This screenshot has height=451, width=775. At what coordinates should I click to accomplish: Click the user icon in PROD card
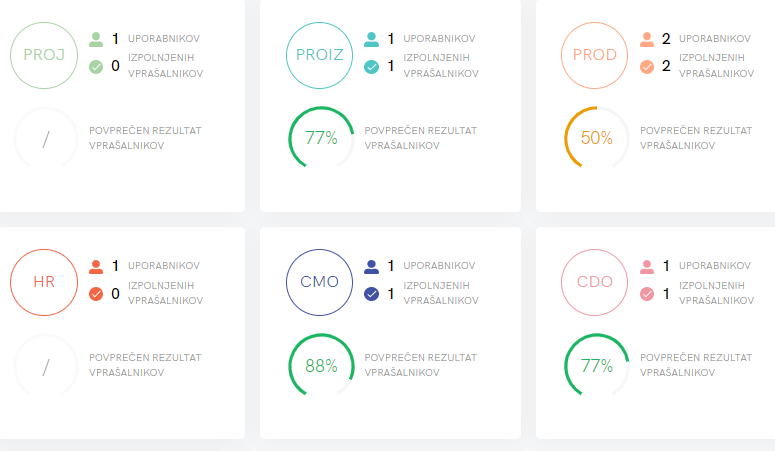(x=647, y=39)
